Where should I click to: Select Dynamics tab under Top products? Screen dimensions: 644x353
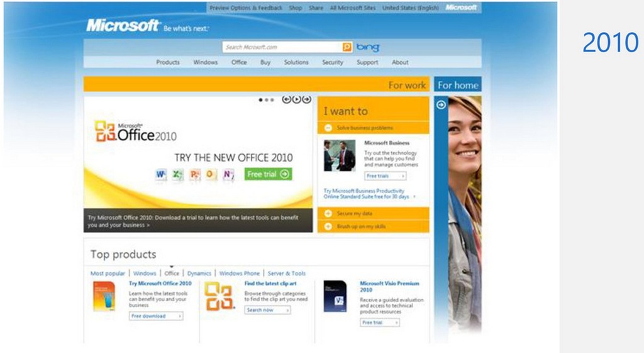pyautogui.click(x=199, y=273)
